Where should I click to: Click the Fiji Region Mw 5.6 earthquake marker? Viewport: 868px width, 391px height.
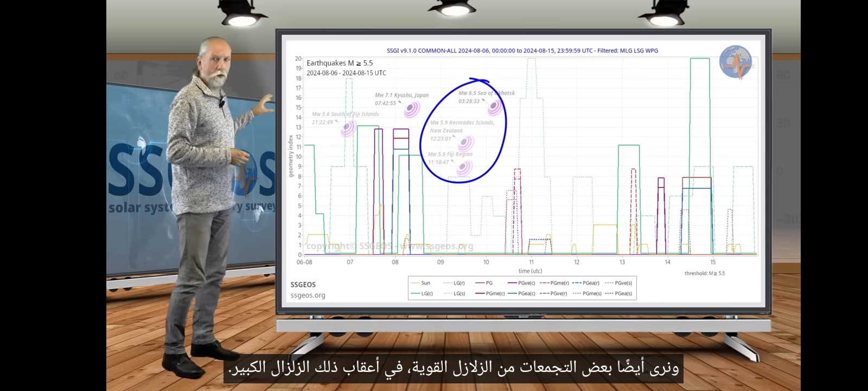tap(463, 168)
